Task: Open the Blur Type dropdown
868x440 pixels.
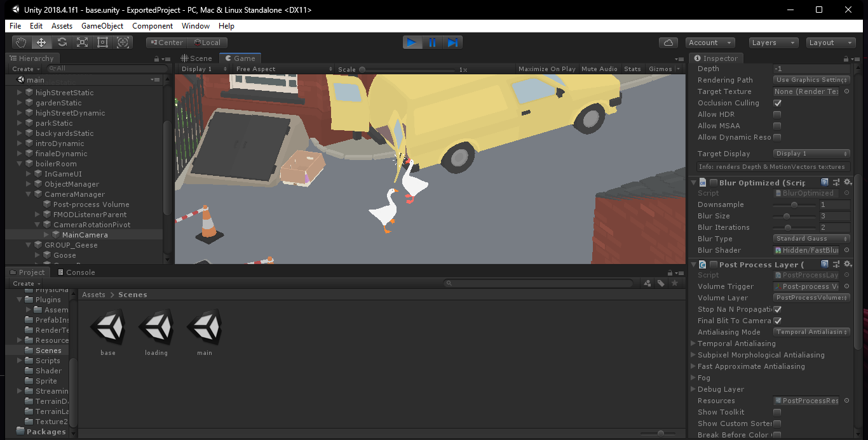Action: 811,239
